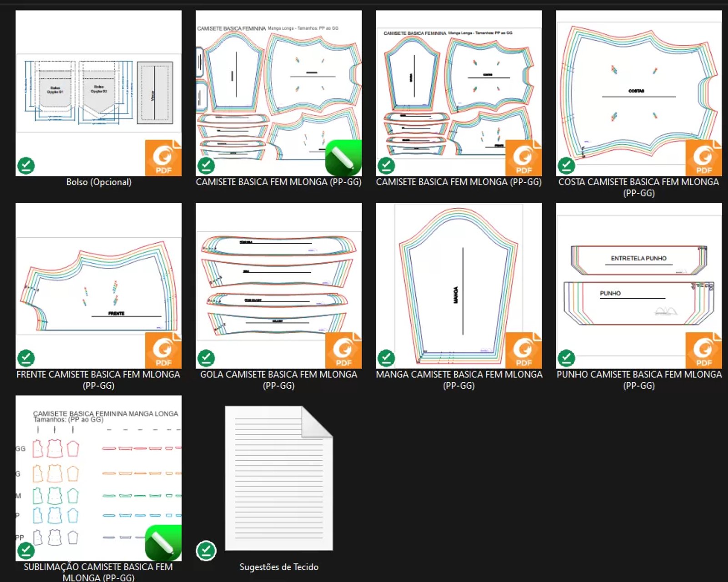Click the FRENTE CAMISETE BASICA FEM MLONGA file name

tap(98, 380)
